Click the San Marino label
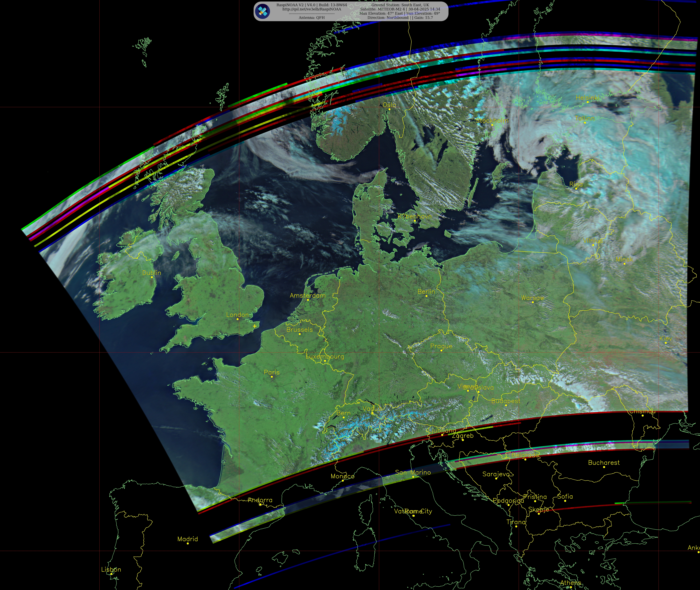Image resolution: width=700 pixels, height=590 pixels. coord(413,473)
